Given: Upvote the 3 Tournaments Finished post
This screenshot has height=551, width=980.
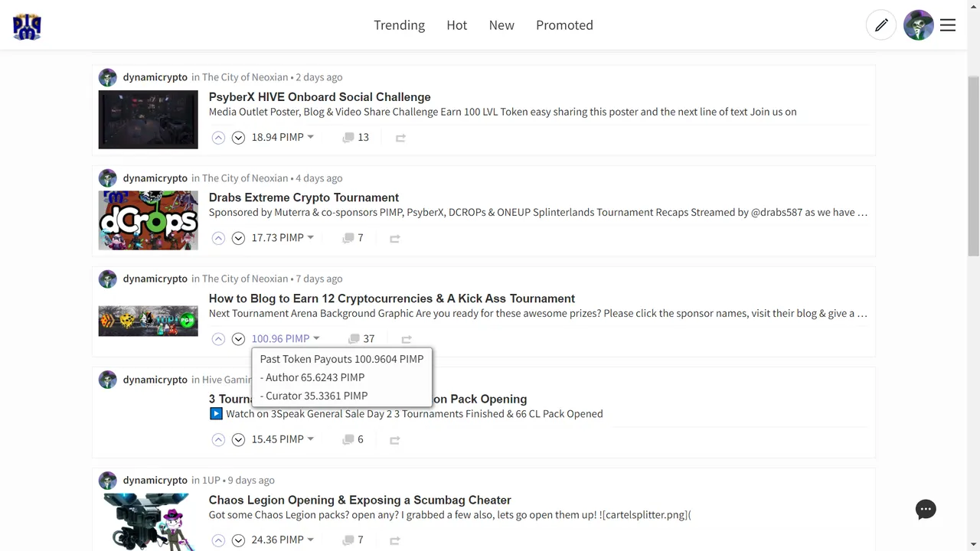Looking at the screenshot, I should coord(218,439).
